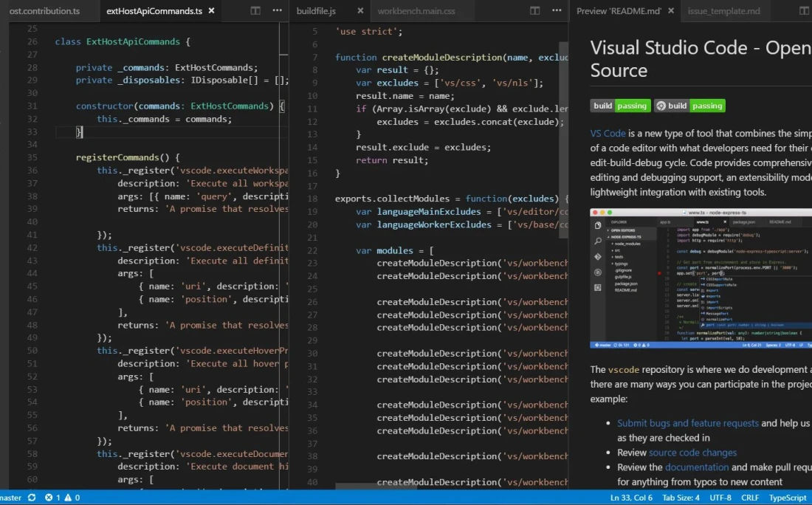Close the extHostApiCommands.ts tab

pyautogui.click(x=212, y=11)
